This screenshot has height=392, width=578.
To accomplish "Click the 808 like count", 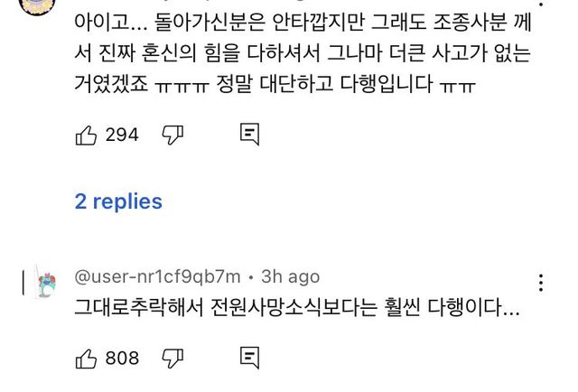I will click(x=122, y=359).
